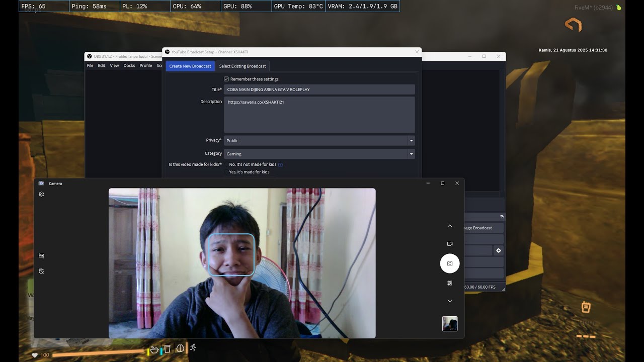Select No, it's not made for kids
644x362 pixels.
point(253,164)
